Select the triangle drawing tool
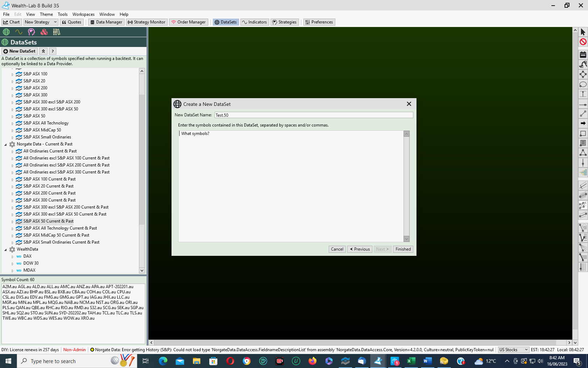588x368 pixels. pyautogui.click(x=583, y=153)
